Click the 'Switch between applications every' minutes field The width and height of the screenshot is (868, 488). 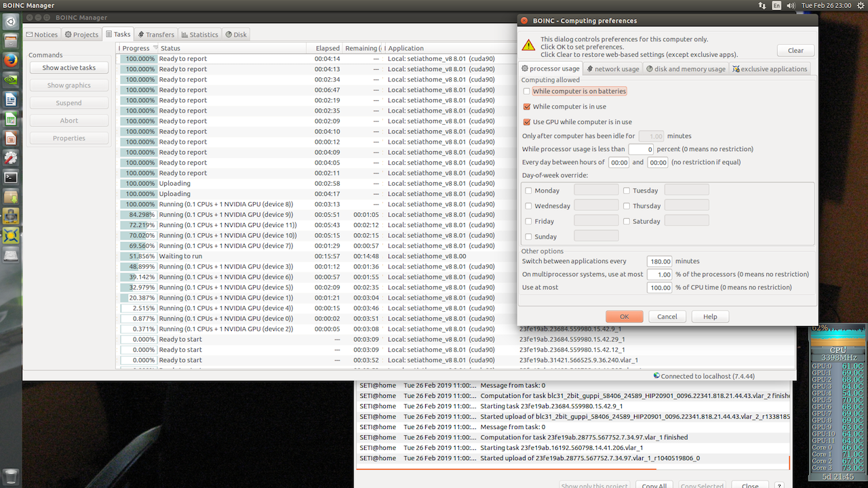point(659,261)
